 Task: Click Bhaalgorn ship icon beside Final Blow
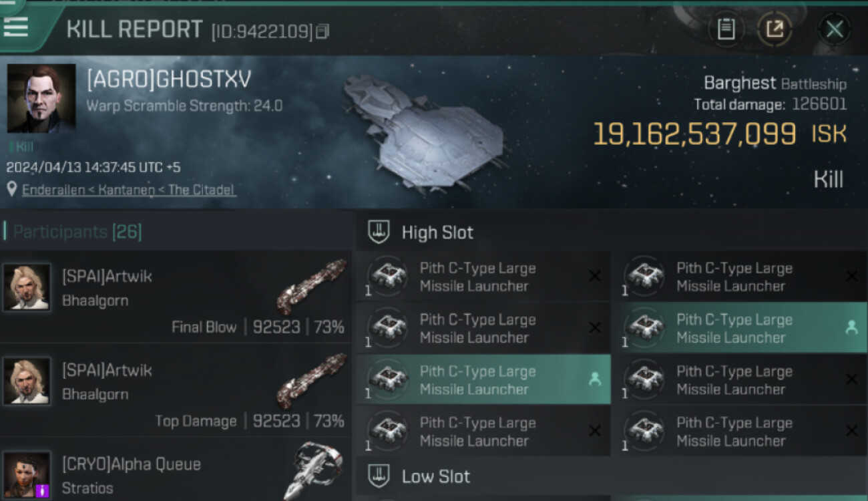pos(311,287)
